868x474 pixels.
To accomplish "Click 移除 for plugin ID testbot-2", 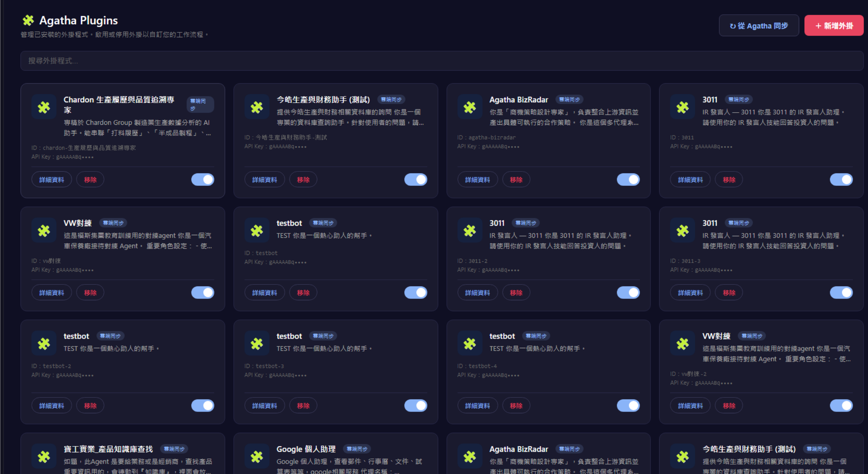I will pyautogui.click(x=90, y=406).
